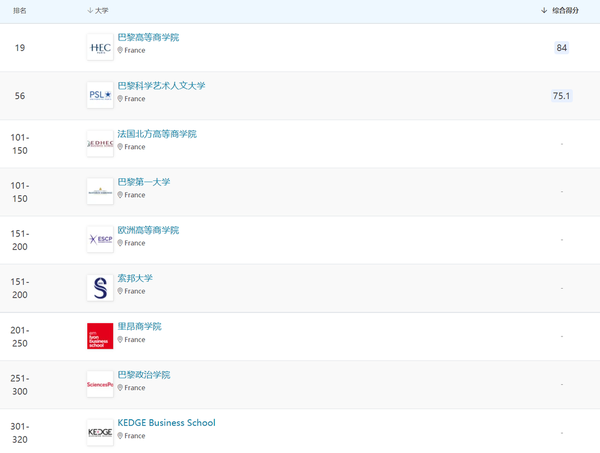Open KEDGE Business School link
Screen dimensions: 600x453
coord(166,423)
